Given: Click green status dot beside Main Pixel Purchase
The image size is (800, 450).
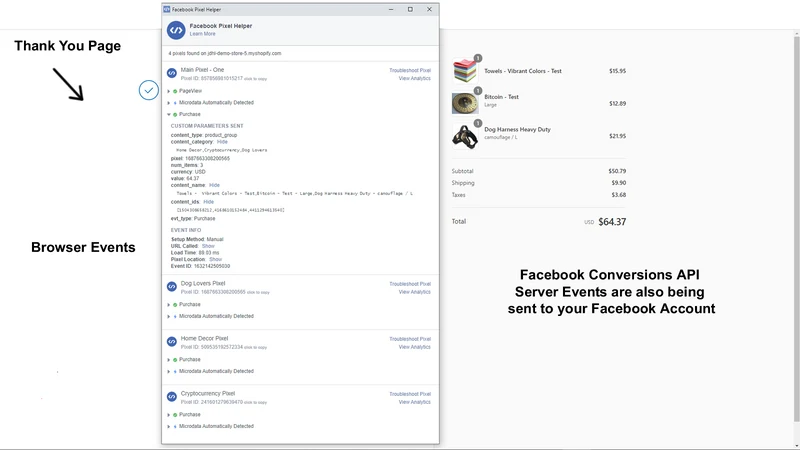Looking at the screenshot, I should point(175,115).
